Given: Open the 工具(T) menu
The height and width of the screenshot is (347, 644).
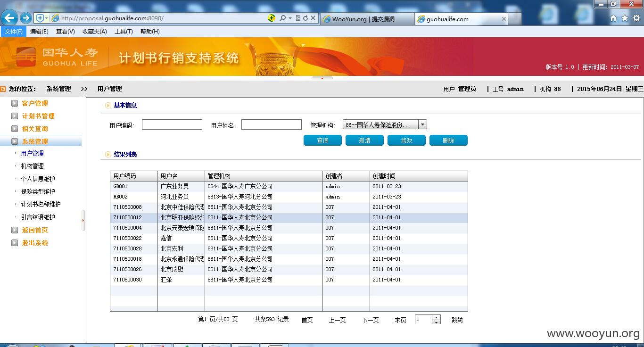Looking at the screenshot, I should point(124,32).
